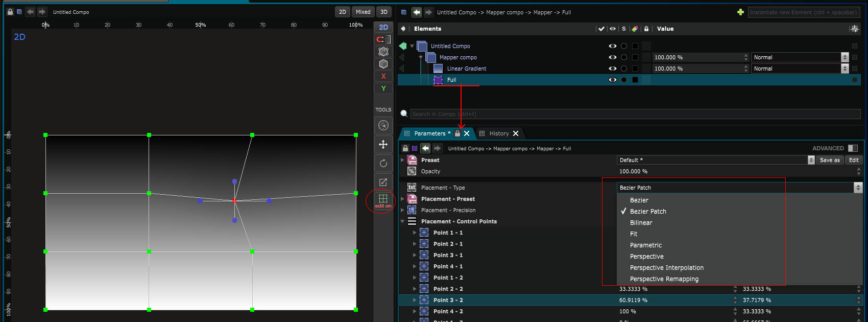Select the scale tool in Tools
This screenshot has height=322, width=868.
pos(383,182)
